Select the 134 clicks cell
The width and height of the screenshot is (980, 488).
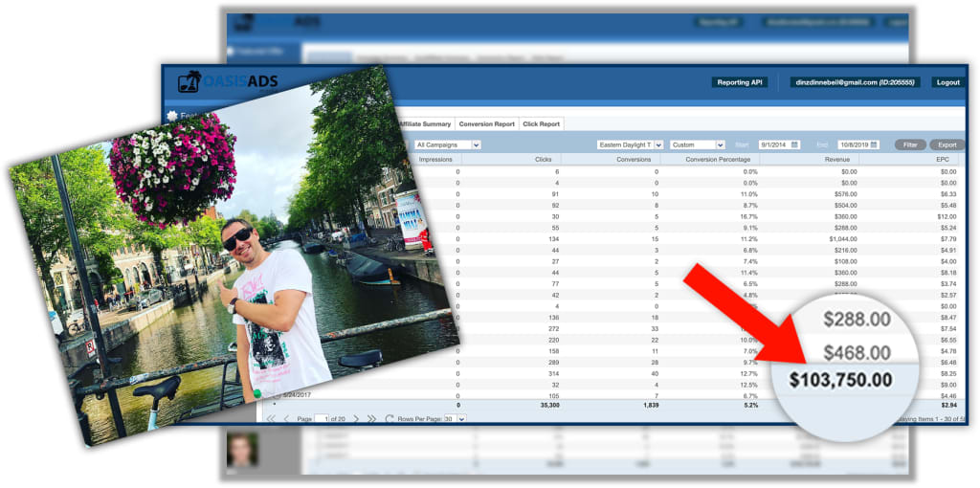click(553, 239)
